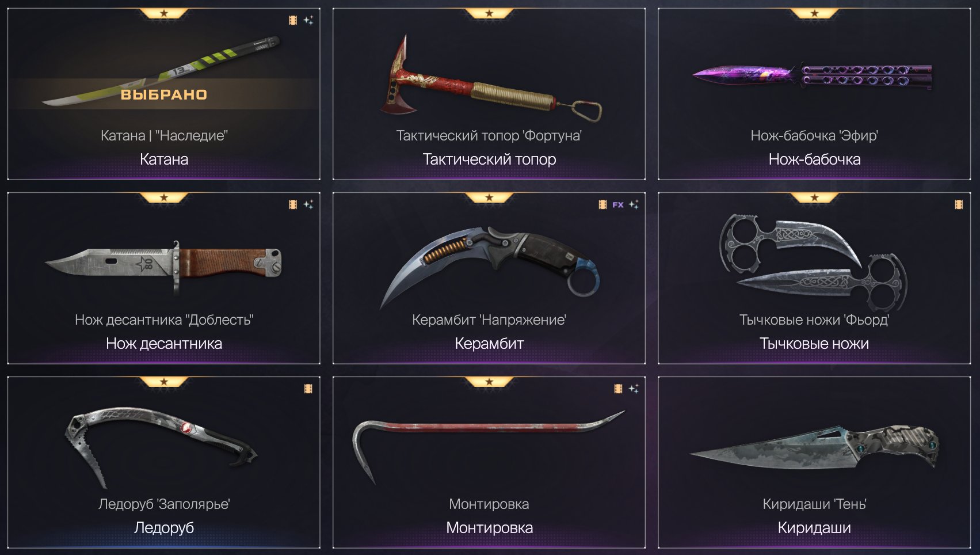
Task: Click the sparkle icon on Керамбит card
Action: 634,205
